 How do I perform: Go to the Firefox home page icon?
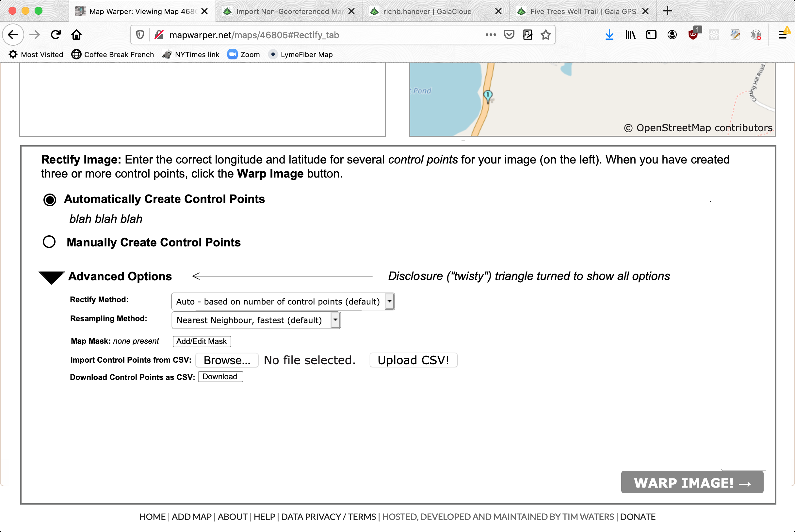[x=76, y=35]
